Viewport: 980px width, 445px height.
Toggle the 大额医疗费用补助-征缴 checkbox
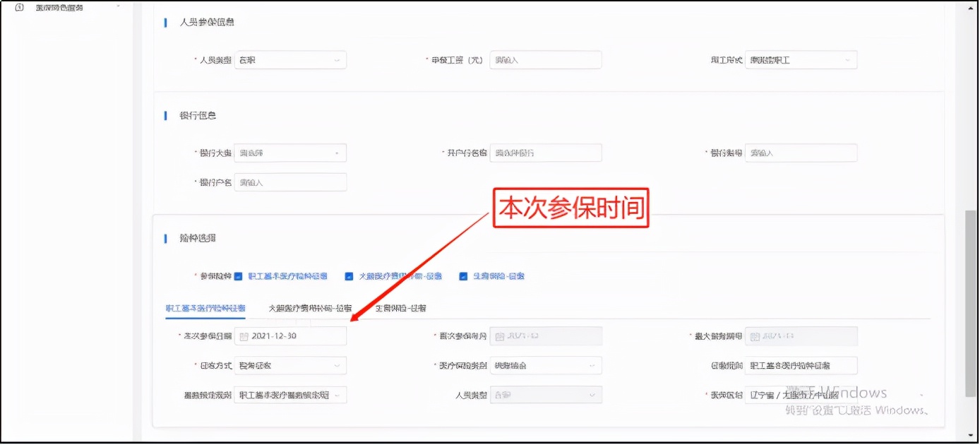point(348,276)
